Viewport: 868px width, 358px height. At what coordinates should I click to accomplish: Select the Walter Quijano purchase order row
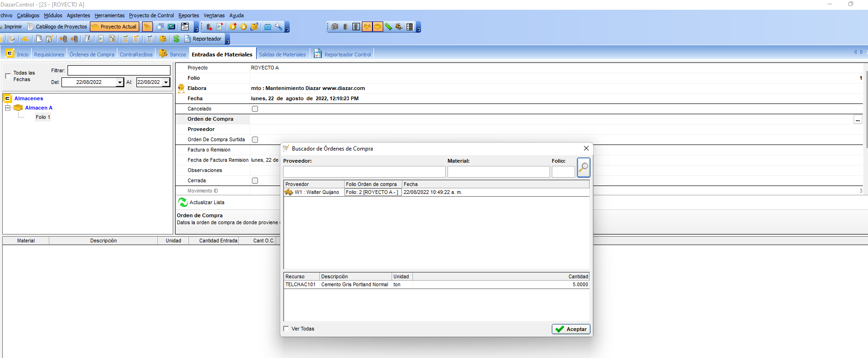(x=317, y=192)
